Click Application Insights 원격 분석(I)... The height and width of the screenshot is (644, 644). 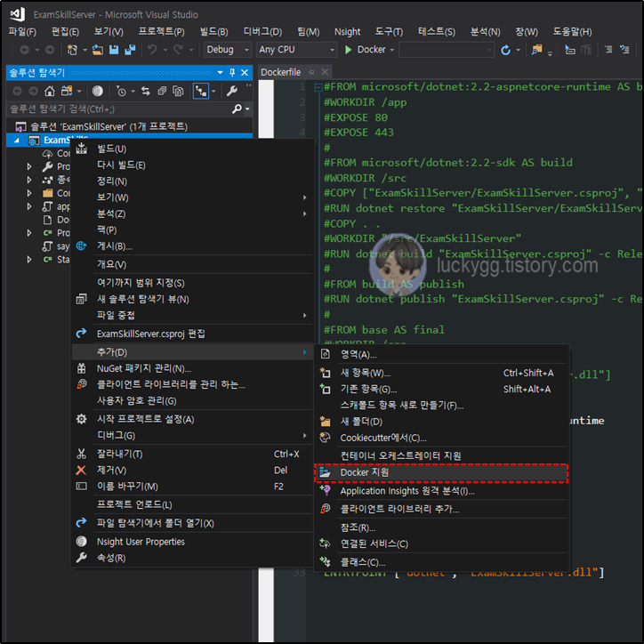(x=441, y=491)
